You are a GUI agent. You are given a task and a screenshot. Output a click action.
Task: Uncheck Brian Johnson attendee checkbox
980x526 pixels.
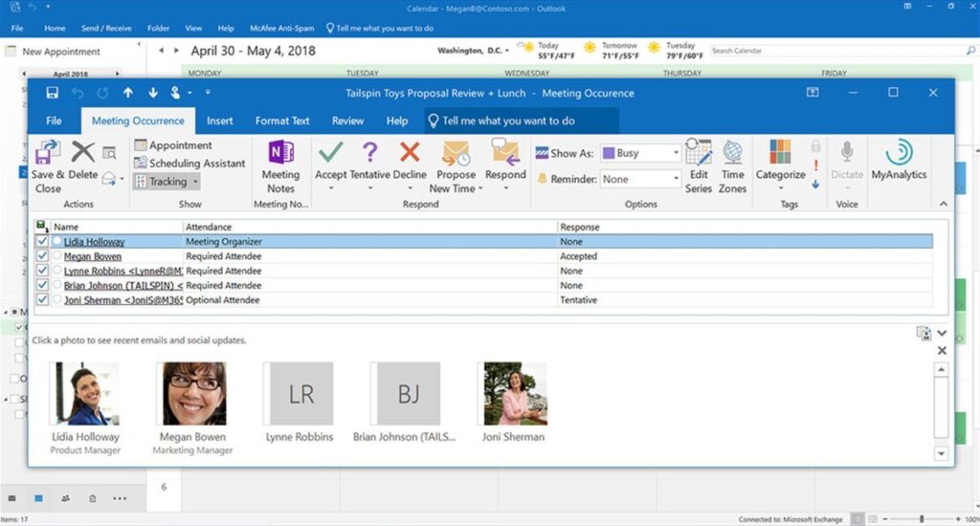coord(42,285)
